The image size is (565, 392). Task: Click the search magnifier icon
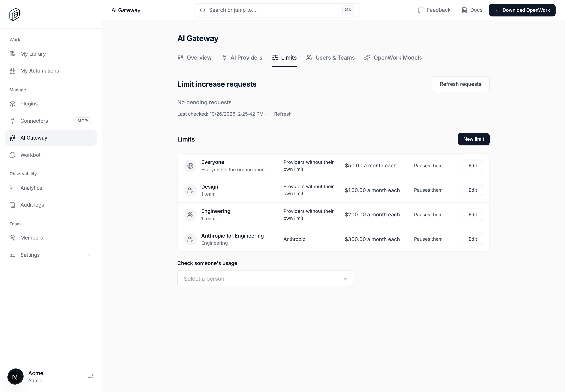click(203, 10)
